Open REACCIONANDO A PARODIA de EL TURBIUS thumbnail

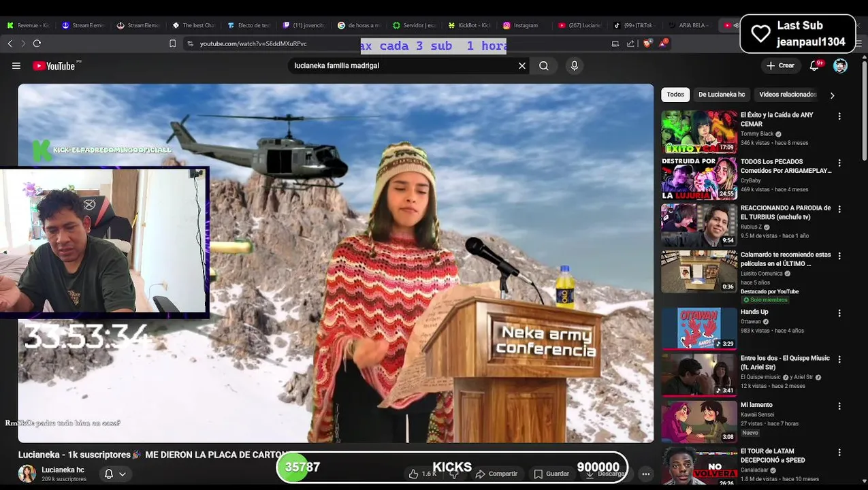coord(699,225)
